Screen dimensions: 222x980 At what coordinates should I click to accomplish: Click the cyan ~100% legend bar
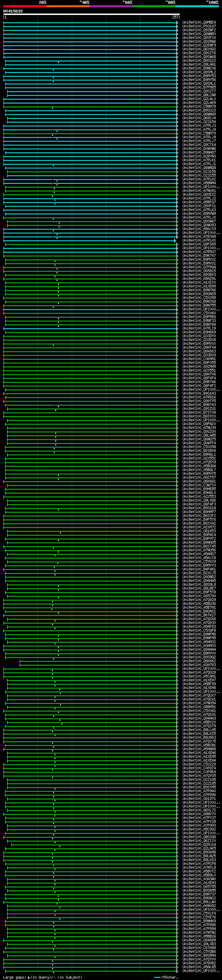pyautogui.click(x=197, y=6)
